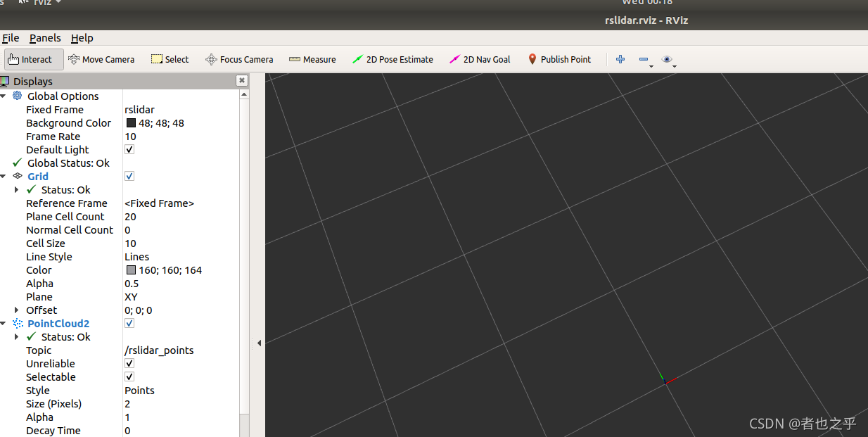Screen dimensions: 868x437
Task: Toggle the Selectable checkbox
Action: point(129,376)
